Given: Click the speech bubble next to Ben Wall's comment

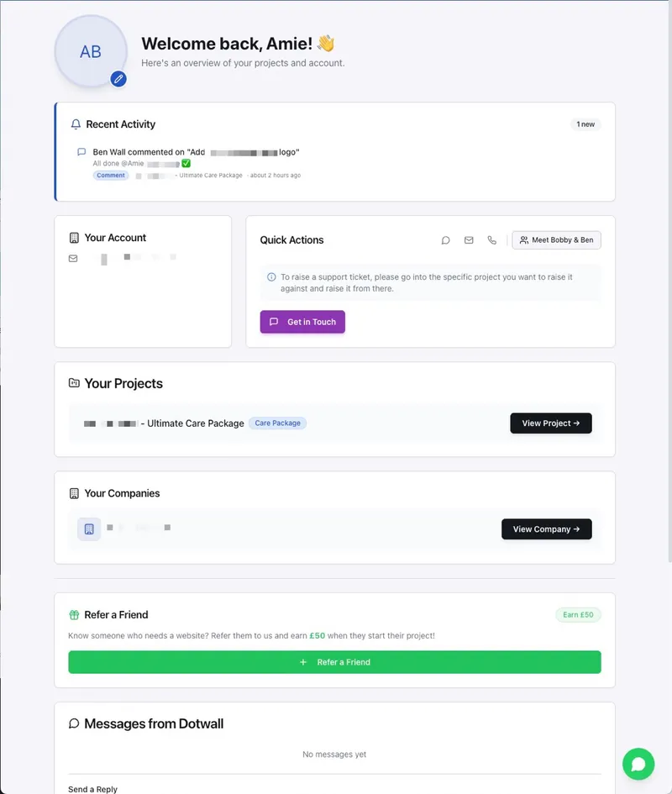Looking at the screenshot, I should [81, 151].
